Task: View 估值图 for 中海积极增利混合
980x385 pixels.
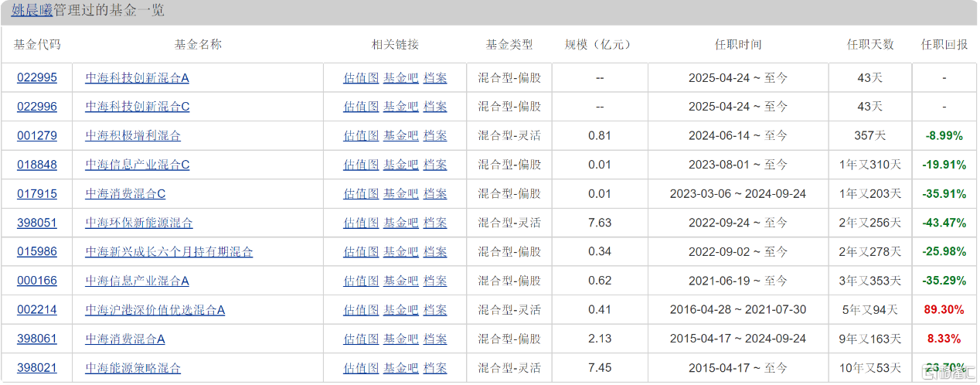Action: (361, 136)
